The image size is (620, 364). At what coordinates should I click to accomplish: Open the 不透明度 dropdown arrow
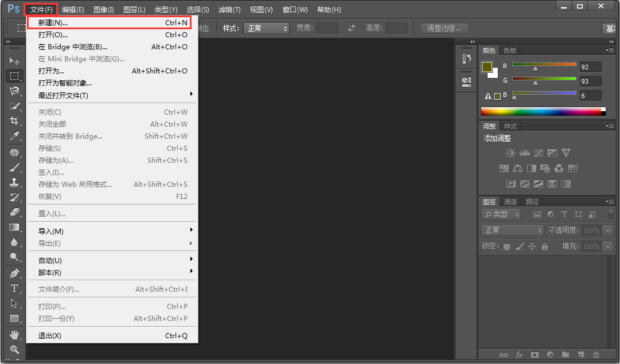[608, 230]
